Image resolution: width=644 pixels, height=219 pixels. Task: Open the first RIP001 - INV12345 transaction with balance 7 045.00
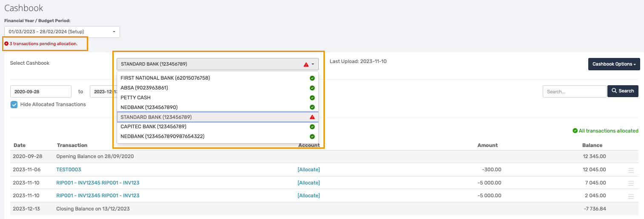pyautogui.click(x=98, y=183)
